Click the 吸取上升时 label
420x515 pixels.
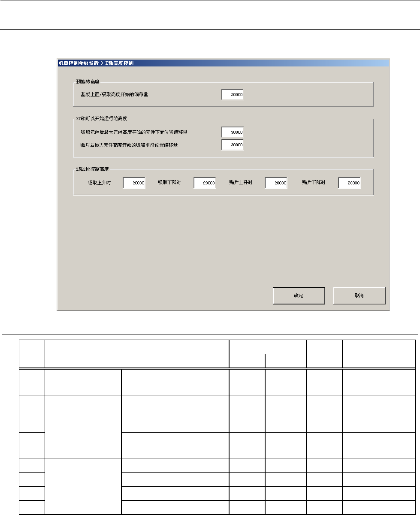99,183
